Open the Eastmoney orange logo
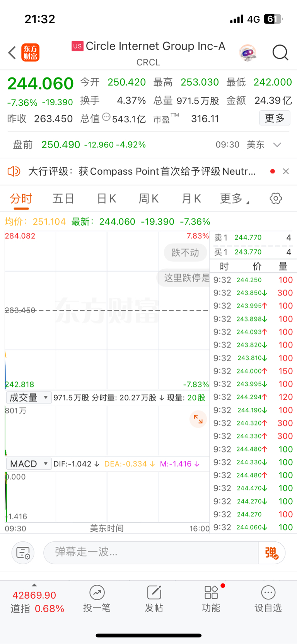 (x=30, y=53)
